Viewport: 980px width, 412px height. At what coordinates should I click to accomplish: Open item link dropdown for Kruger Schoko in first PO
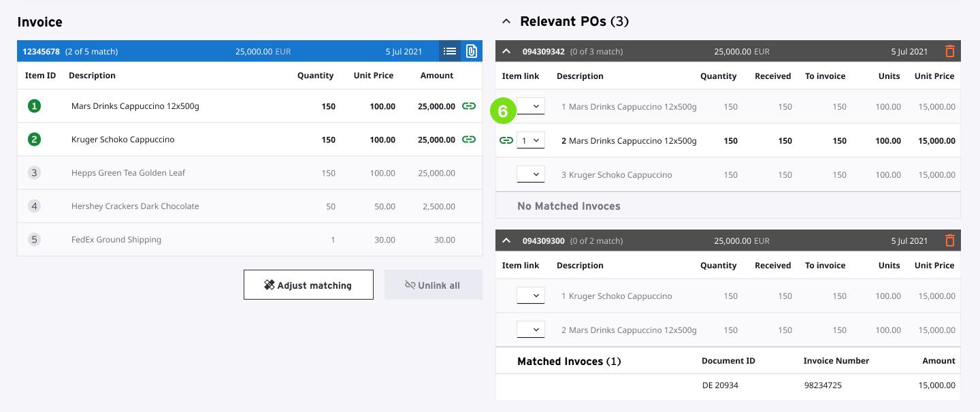tap(531, 174)
